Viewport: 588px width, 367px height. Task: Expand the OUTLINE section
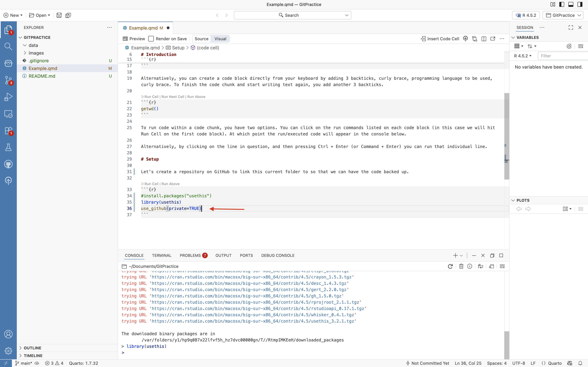(x=32, y=348)
